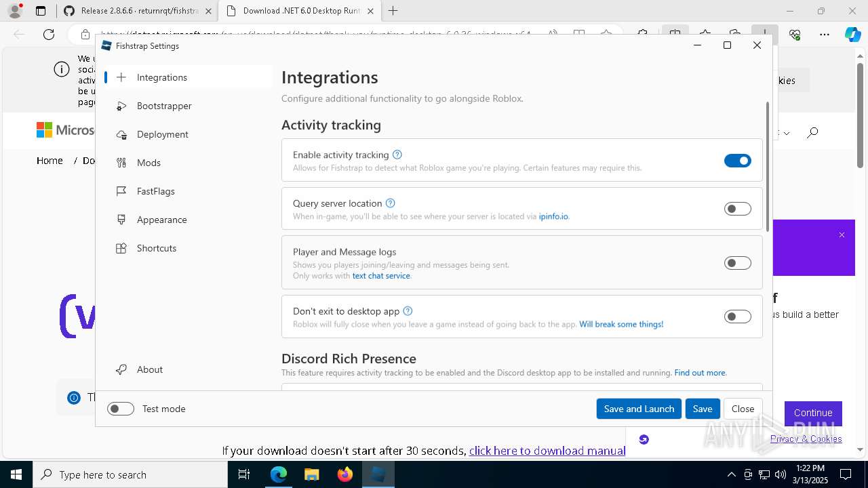Screen dimensions: 868x488
Task: Click the Will break some things link
Action: tap(621, 325)
